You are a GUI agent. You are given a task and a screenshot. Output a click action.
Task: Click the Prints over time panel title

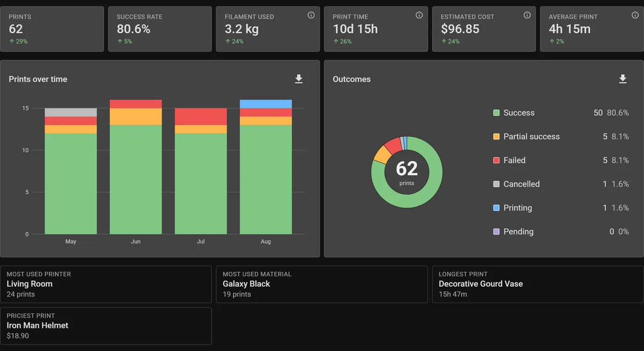pyautogui.click(x=38, y=79)
